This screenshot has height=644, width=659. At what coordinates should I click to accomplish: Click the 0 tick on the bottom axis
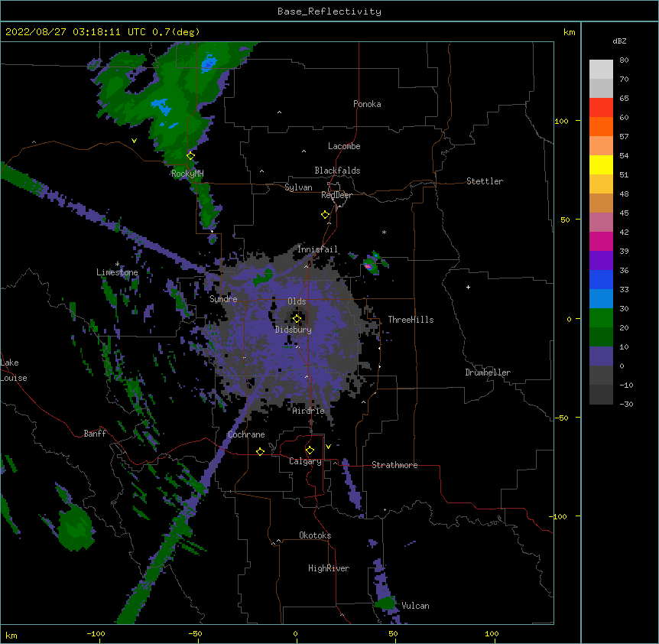coord(295,633)
